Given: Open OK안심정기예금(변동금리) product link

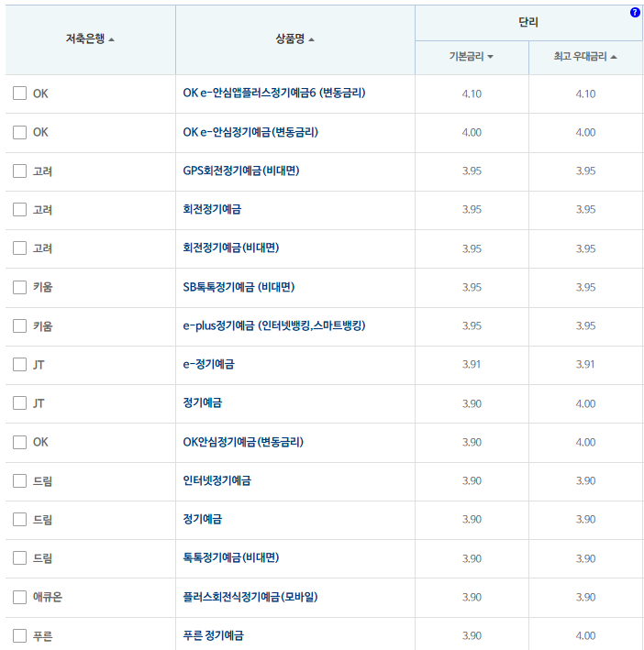Looking at the screenshot, I should coord(243,442).
